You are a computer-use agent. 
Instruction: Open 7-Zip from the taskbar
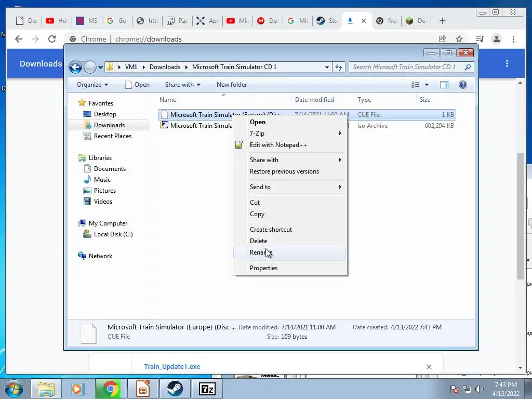pos(207,389)
